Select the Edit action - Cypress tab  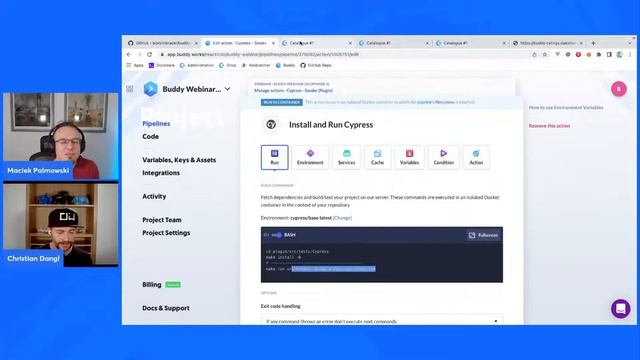coord(239,43)
